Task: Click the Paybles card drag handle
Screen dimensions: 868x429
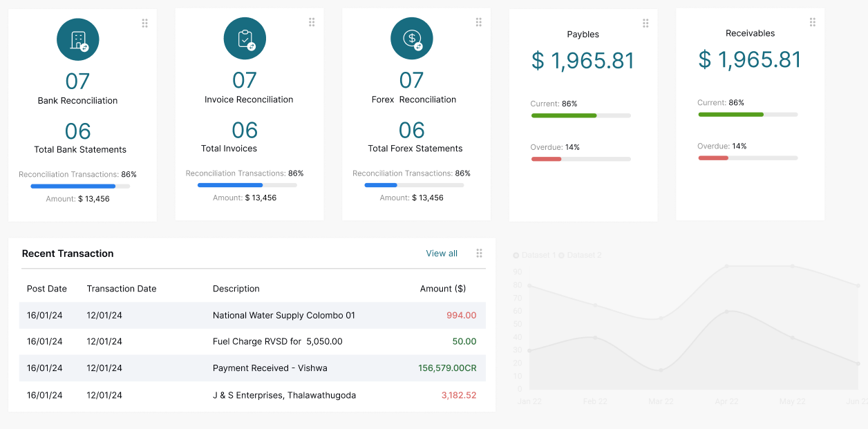Action: point(645,23)
